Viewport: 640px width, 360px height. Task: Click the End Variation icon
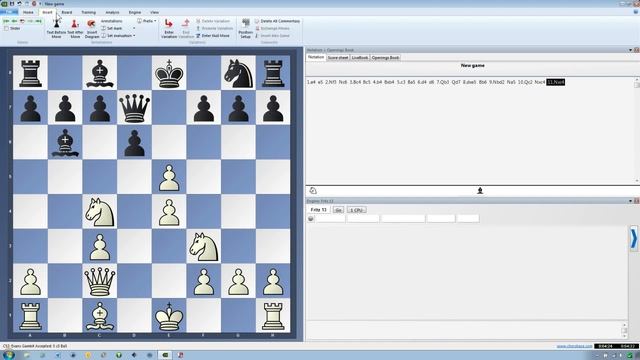pos(186,24)
